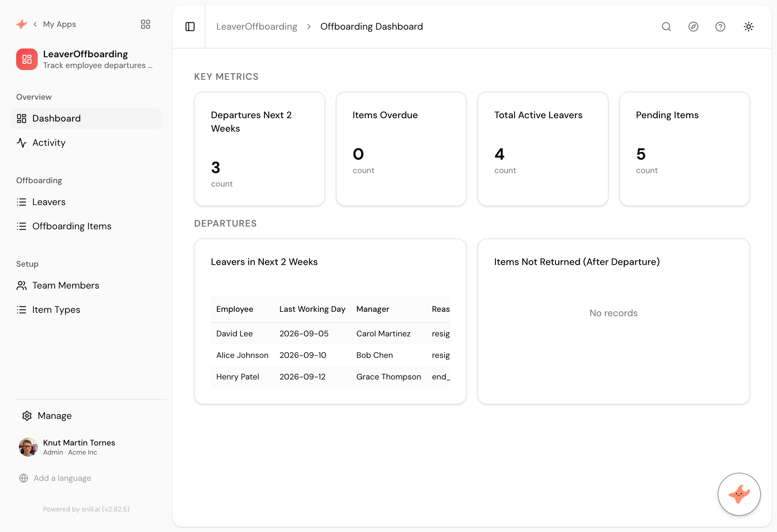Click LeaverOffboarding breadcrumb link
777x532 pixels.
[257, 27]
